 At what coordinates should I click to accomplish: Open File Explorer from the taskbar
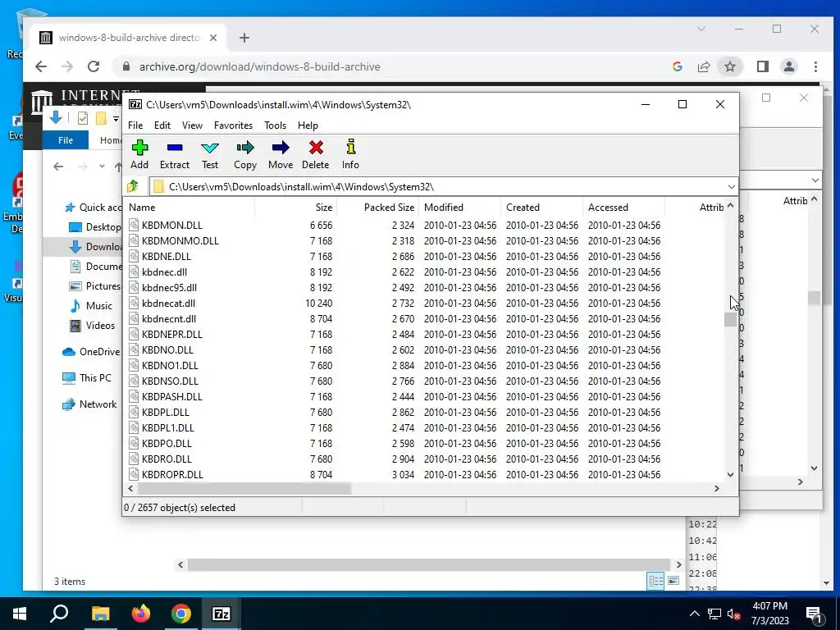pos(100,614)
